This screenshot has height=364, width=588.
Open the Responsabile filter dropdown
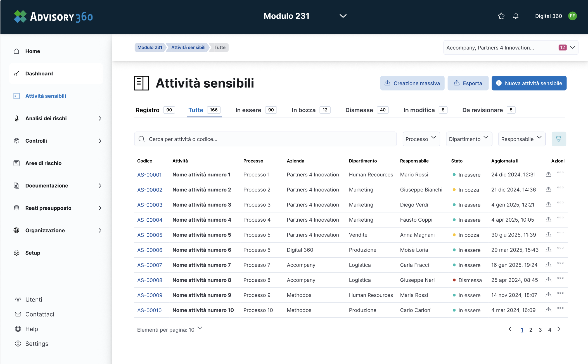pyautogui.click(x=521, y=139)
